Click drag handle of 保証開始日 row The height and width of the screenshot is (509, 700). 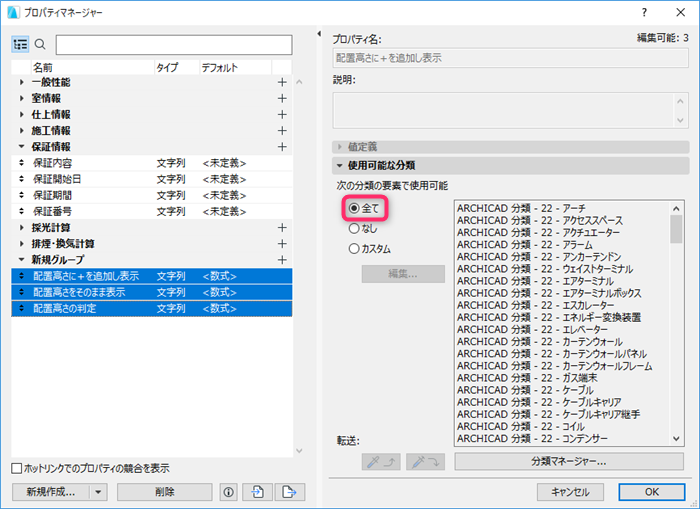tap(21, 179)
